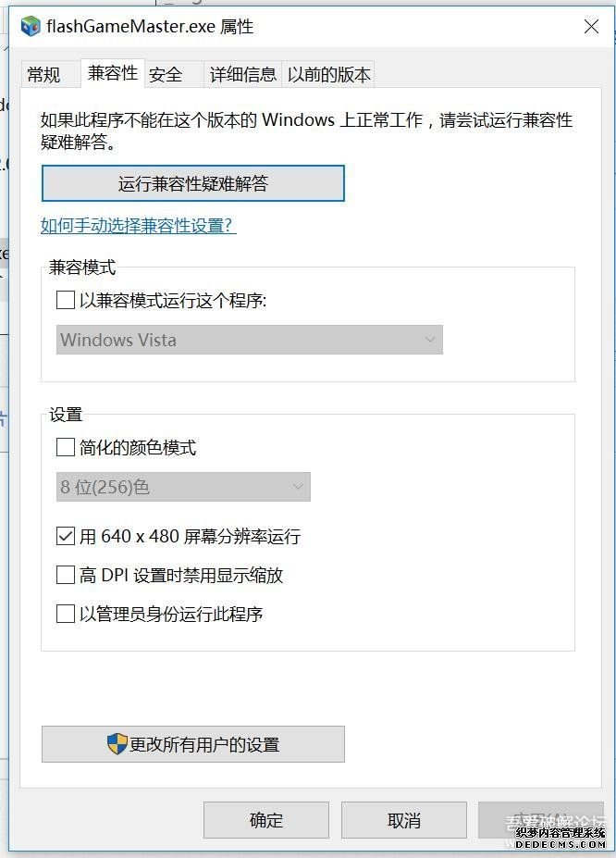616x858 pixels.
Task: Uncheck 用 640 x 480 屏幕分辨率运行
Action: 66,536
